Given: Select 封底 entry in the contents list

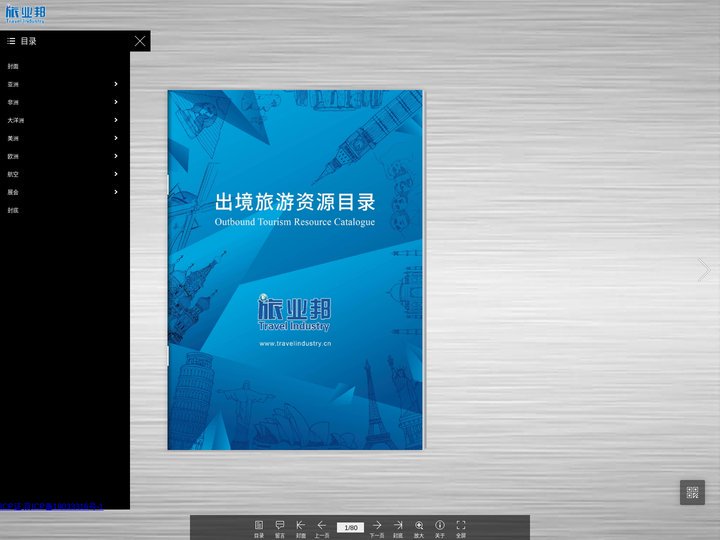Looking at the screenshot, I should pyautogui.click(x=13, y=210).
